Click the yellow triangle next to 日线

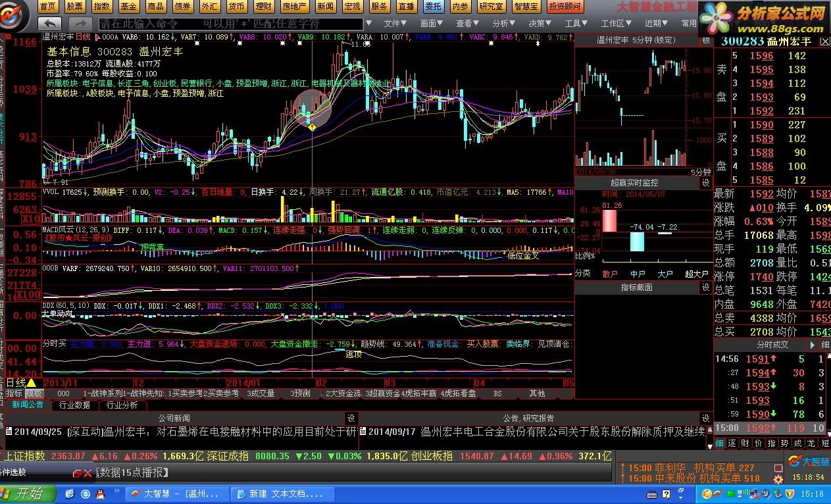[31, 382]
